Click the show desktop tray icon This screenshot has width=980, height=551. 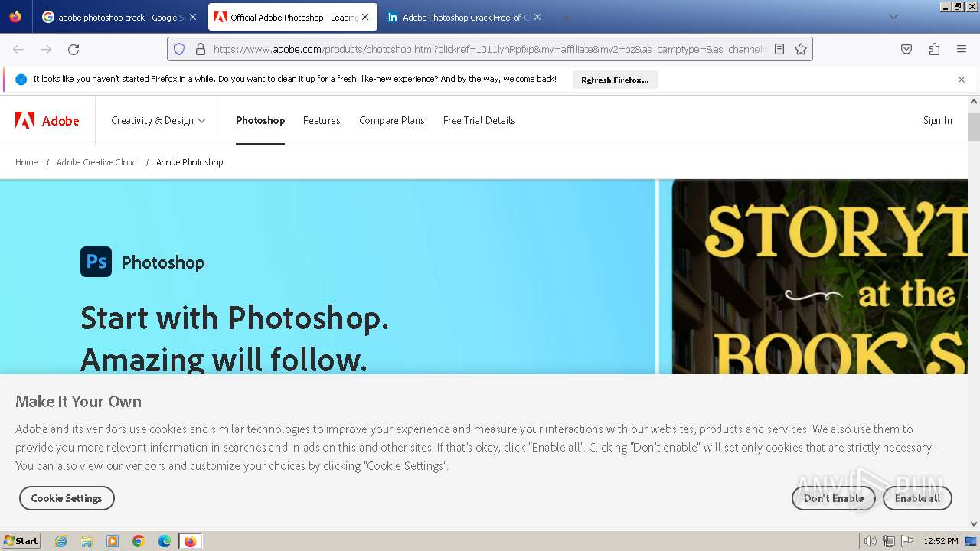971,541
